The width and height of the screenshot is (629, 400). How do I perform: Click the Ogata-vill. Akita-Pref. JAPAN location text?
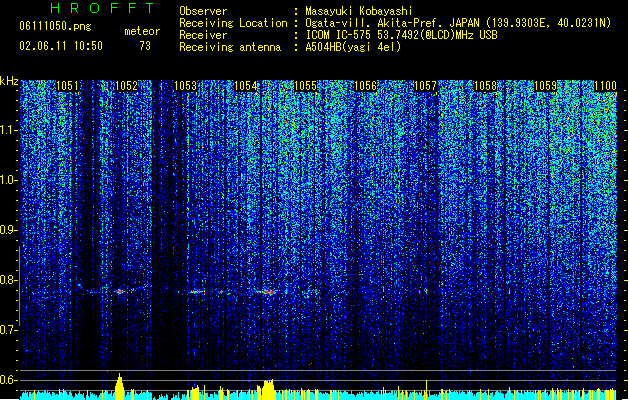458,23
